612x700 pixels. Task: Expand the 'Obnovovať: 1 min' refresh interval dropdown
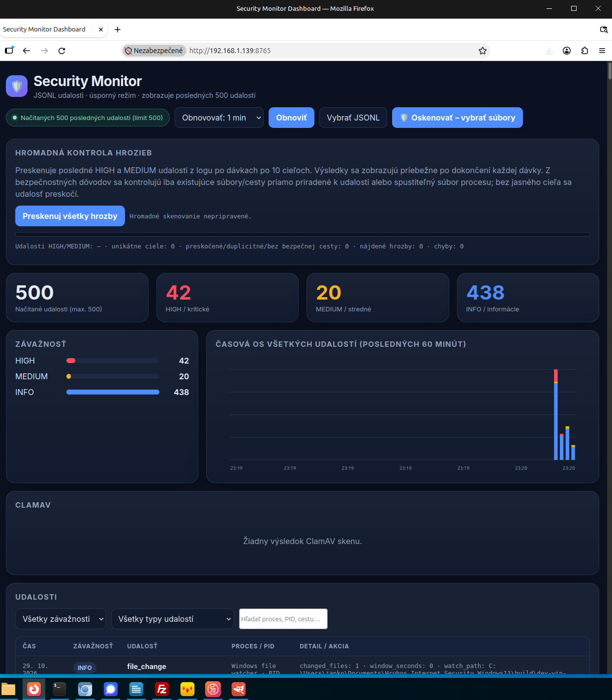point(219,118)
